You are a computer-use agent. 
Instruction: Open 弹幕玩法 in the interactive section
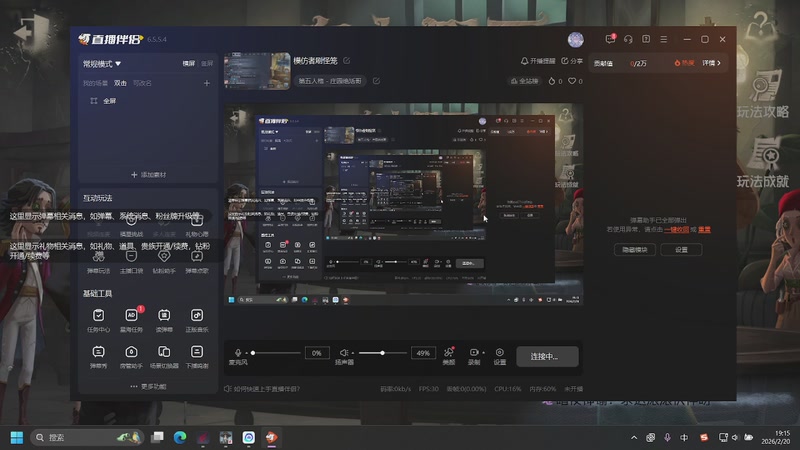(98, 262)
